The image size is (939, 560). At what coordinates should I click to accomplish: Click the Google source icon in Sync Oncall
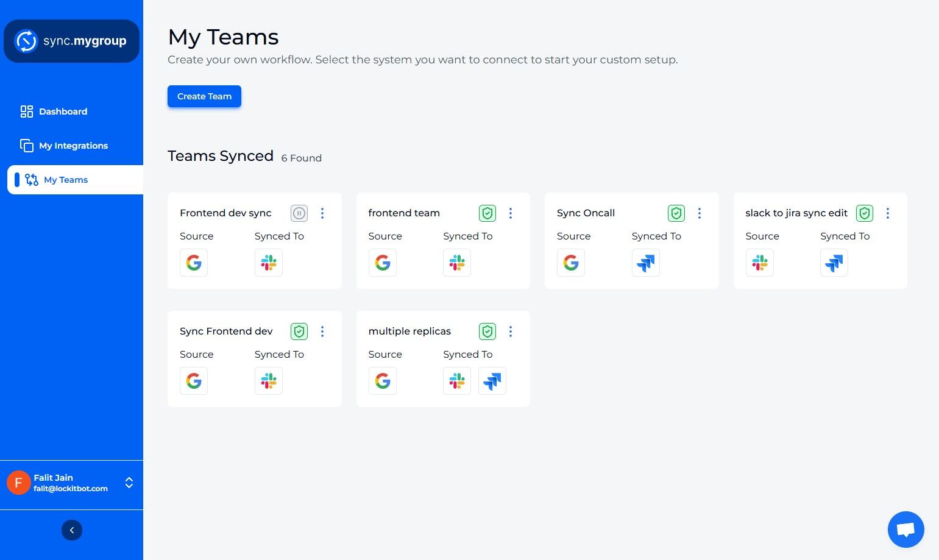click(571, 263)
